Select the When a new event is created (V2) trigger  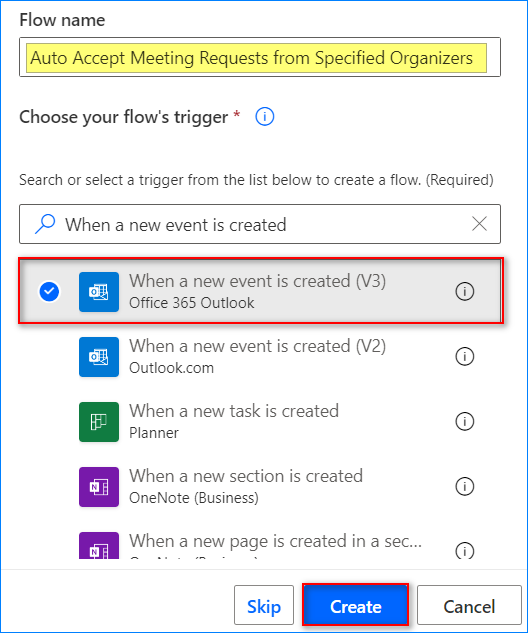[260, 357]
